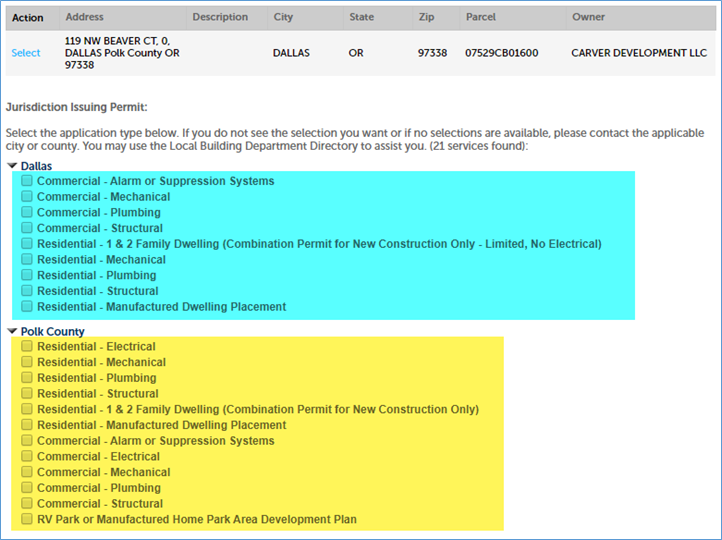
Task: Check Dallas Residential 1 & 2 Family Dwelling Limited
Action: pos(28,244)
